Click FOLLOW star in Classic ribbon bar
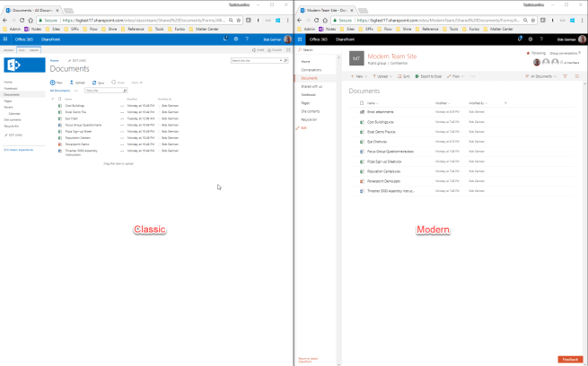The width and height of the screenshot is (588, 366). point(274,50)
